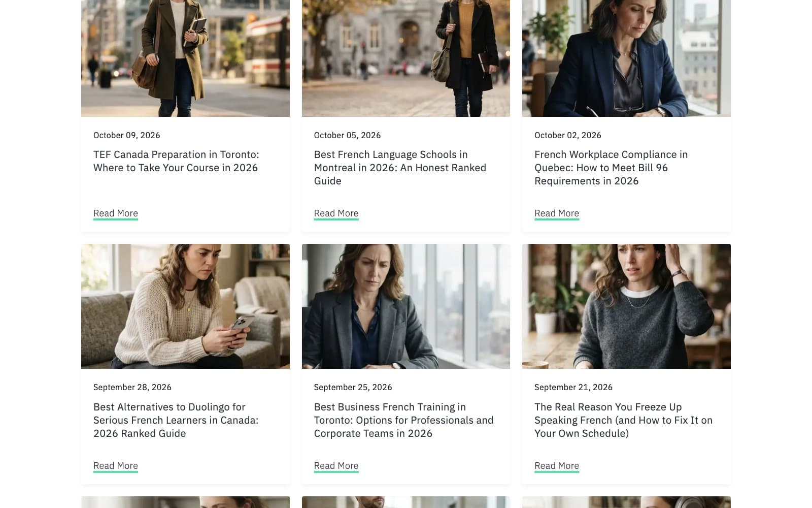Screen dimensions: 812x508
Task: Open the woman in navy blazer writing thumbnail
Action: click(626, 58)
